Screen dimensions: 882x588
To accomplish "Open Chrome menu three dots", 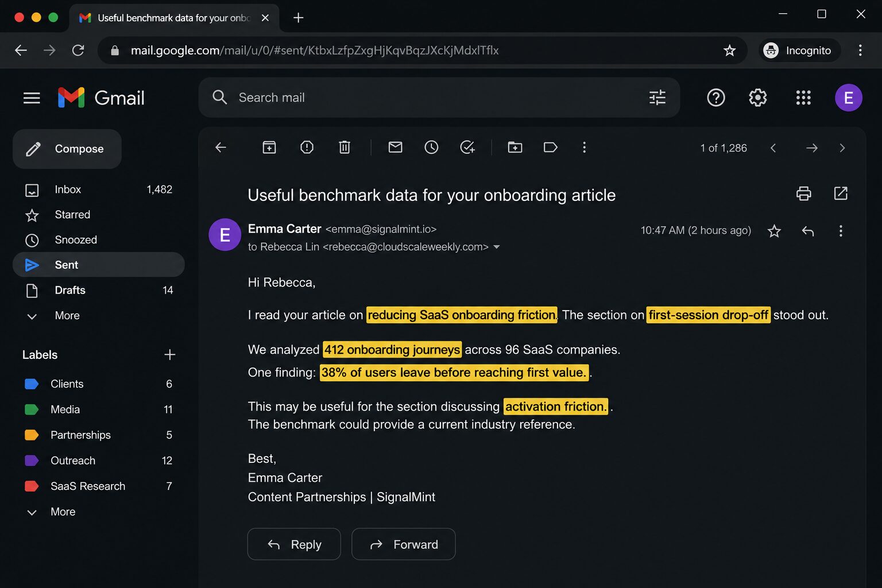I will pos(860,51).
